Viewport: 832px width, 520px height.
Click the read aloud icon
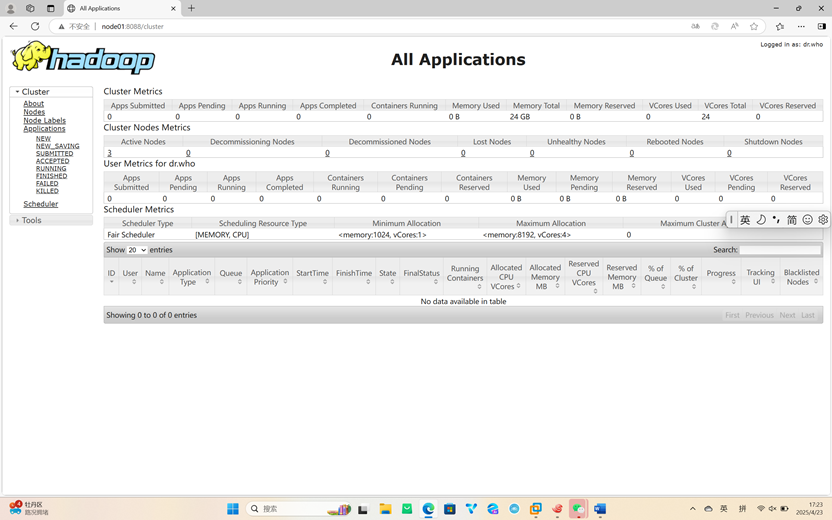[734, 26]
